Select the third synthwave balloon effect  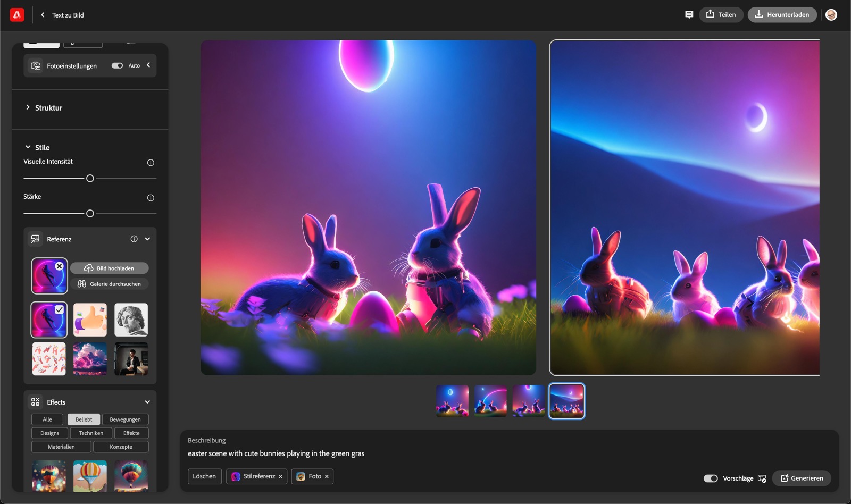pos(131,476)
